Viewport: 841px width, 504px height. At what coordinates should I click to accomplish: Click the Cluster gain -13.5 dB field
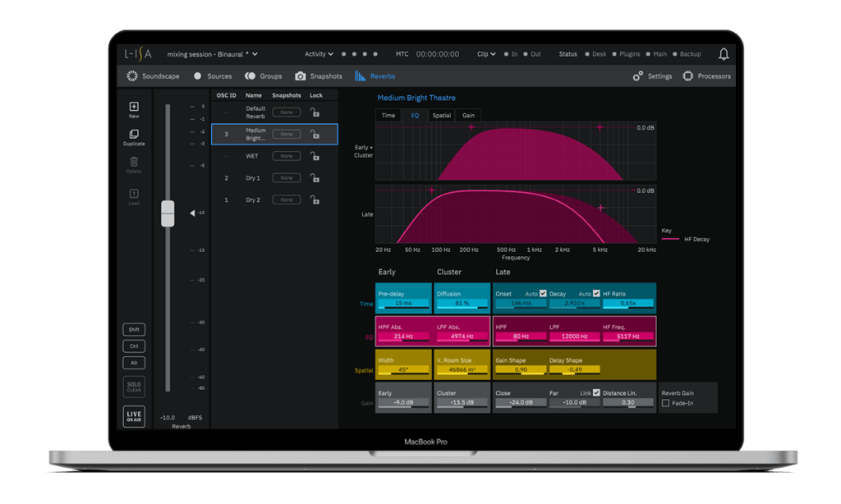[462, 403]
